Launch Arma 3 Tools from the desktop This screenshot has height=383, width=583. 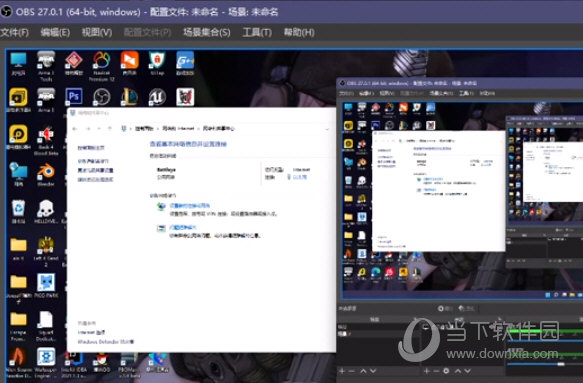pos(46,66)
